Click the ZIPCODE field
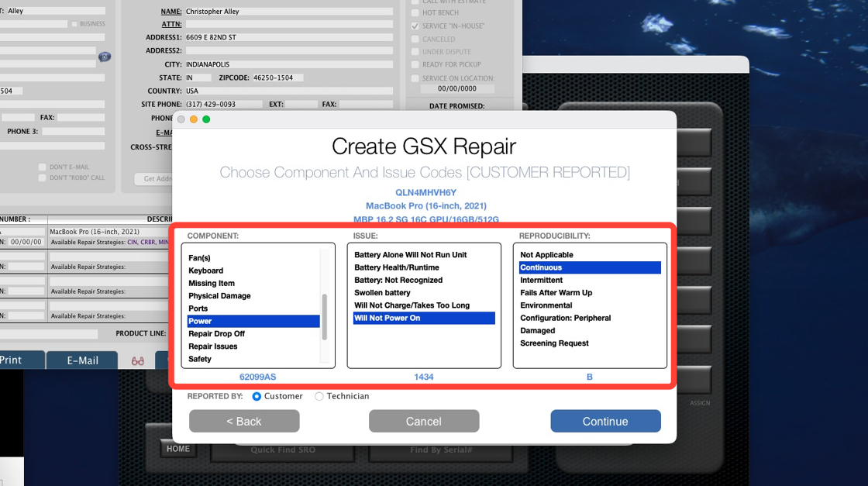The width and height of the screenshot is (868, 486). pyautogui.click(x=277, y=78)
